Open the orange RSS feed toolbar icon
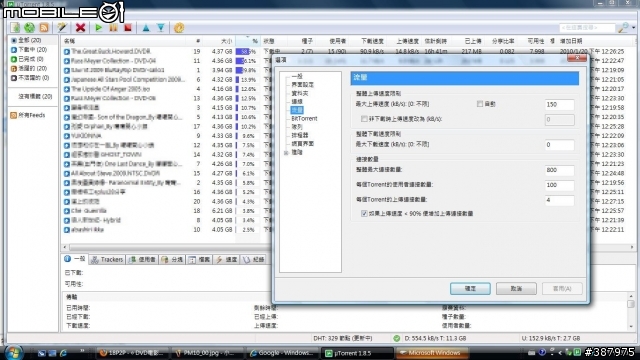 click(x=44, y=28)
